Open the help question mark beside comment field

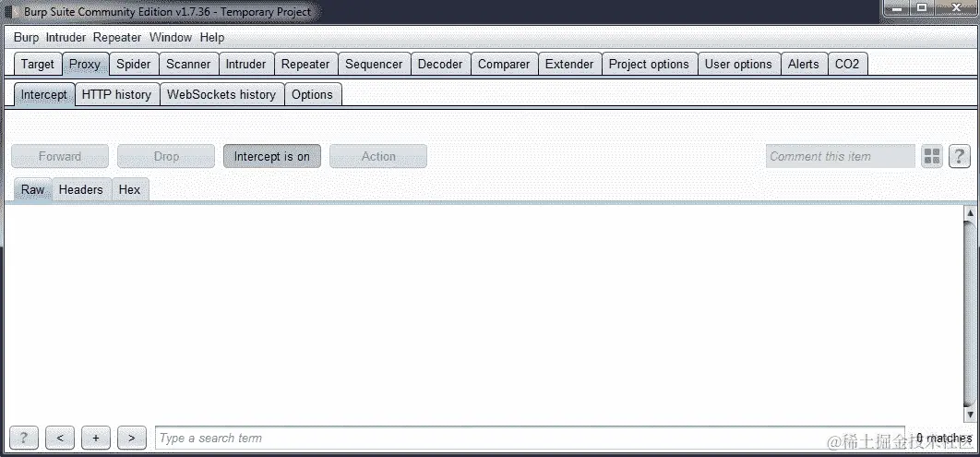[960, 156]
